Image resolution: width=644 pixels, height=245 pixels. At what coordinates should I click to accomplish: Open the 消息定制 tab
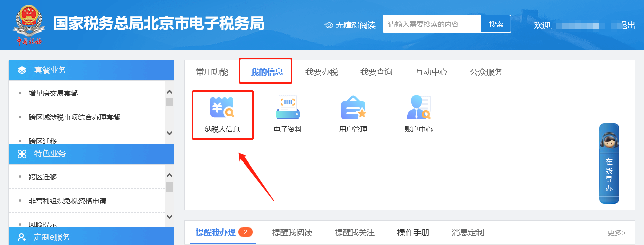click(468, 232)
